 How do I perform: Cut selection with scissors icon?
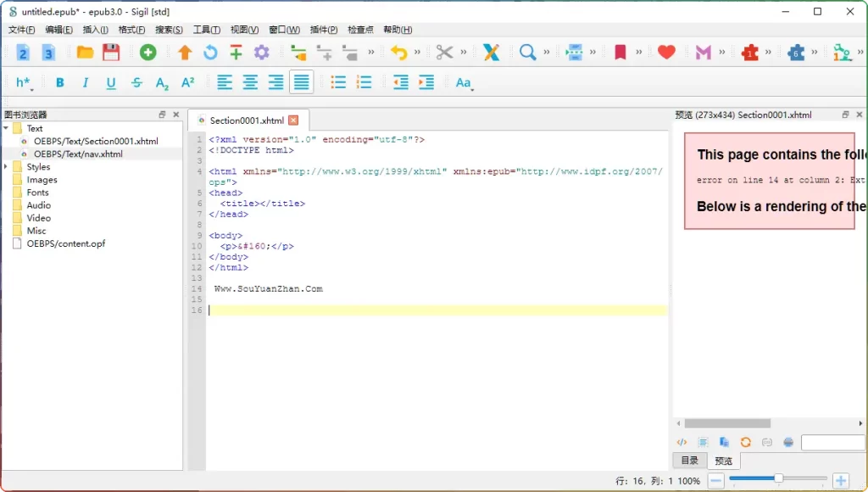coord(444,53)
